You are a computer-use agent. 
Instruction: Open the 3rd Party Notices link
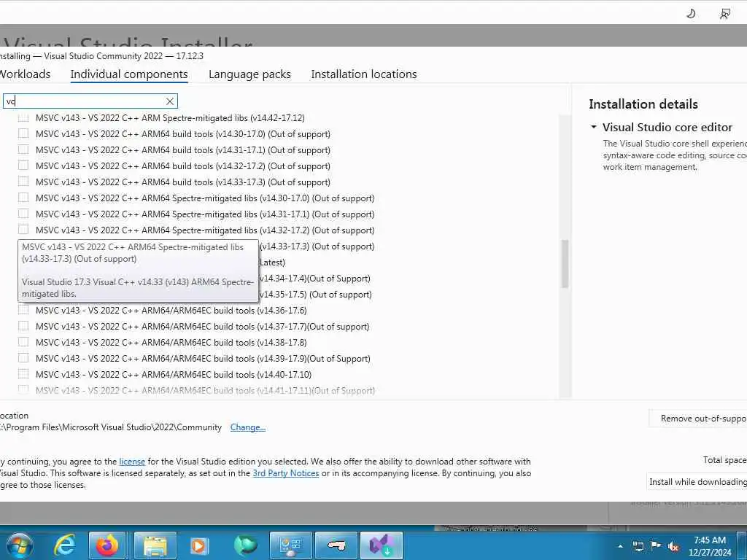pos(286,473)
